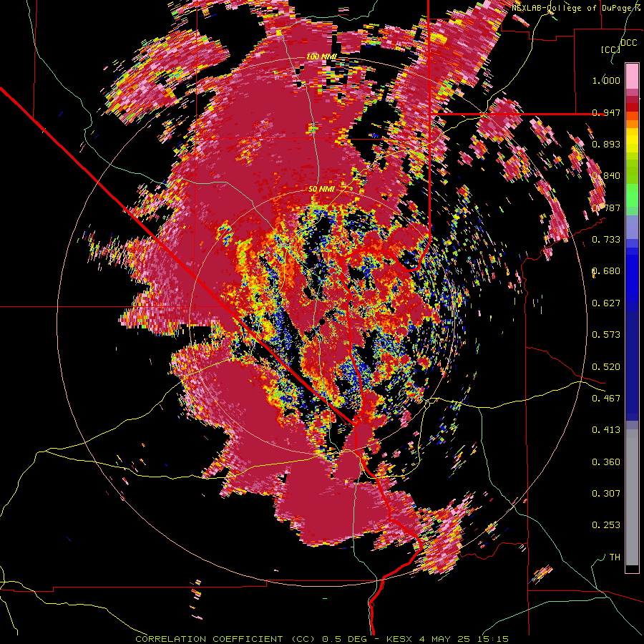Click the 1.000 scale value
Image resolution: width=644 pixels, height=644 pixels.
pos(606,80)
